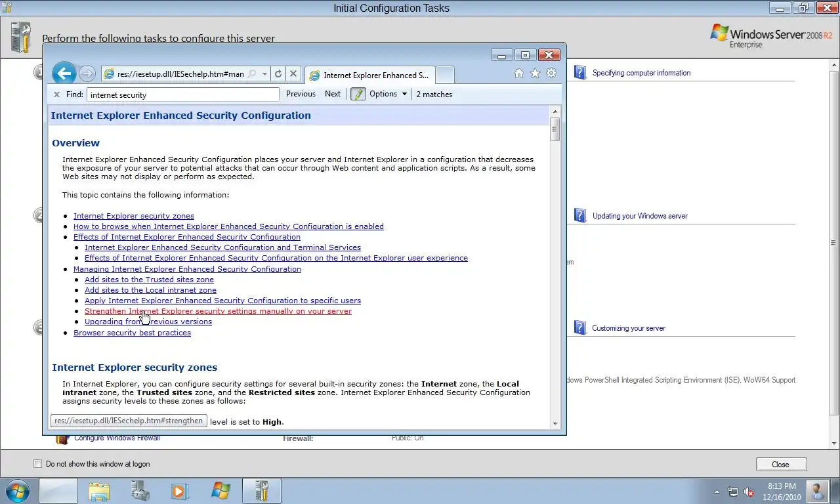The width and height of the screenshot is (840, 504).
Task: Open Managing Internet Explorer Enhanced Security Configuration link
Action: click(187, 269)
